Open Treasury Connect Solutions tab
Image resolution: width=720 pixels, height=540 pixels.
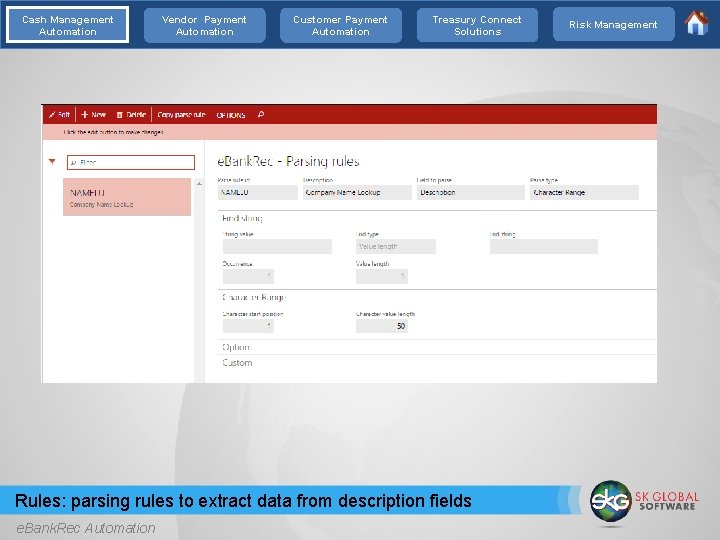click(x=477, y=25)
